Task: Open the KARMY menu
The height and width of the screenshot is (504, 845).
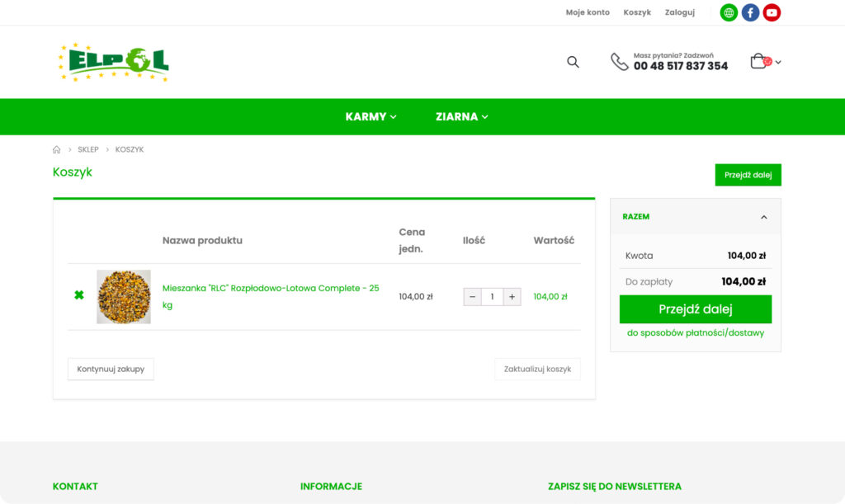Action: [x=371, y=117]
